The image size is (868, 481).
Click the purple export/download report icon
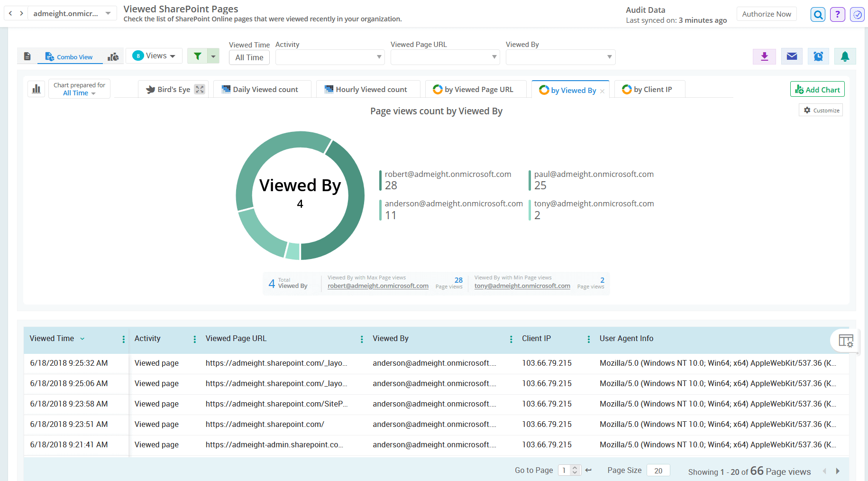764,56
